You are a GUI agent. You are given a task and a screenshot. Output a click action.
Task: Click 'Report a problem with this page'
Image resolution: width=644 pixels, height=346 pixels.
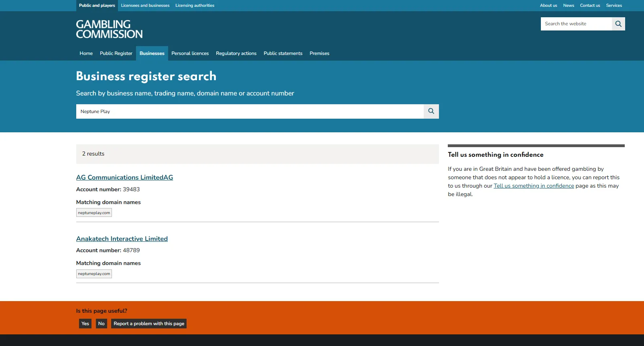coord(149,324)
